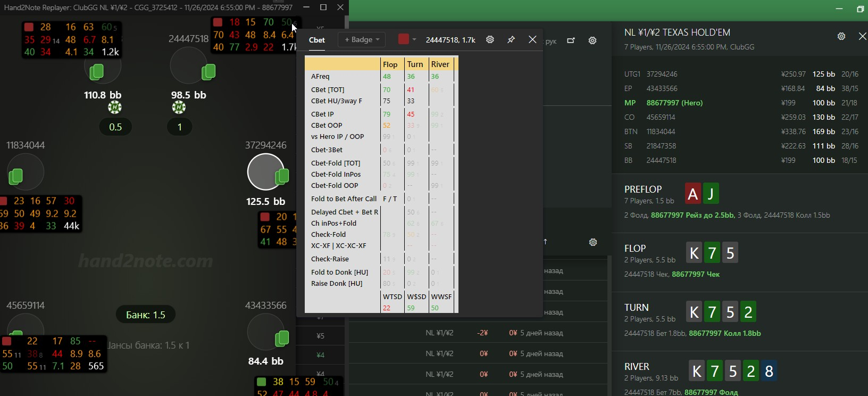Select the hand row showing -2¥ result
Image resolution: width=868 pixels, height=396 pixels.
tap(479, 333)
